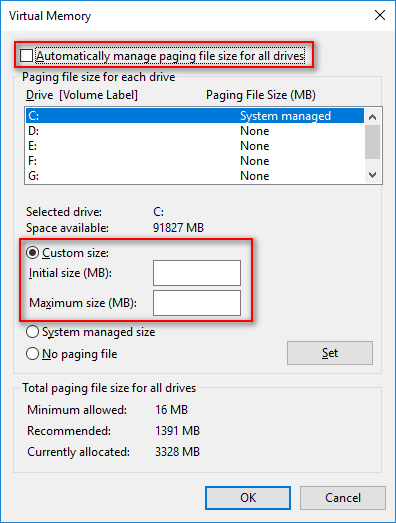Pick drive E: from the drive list

pos(195,146)
